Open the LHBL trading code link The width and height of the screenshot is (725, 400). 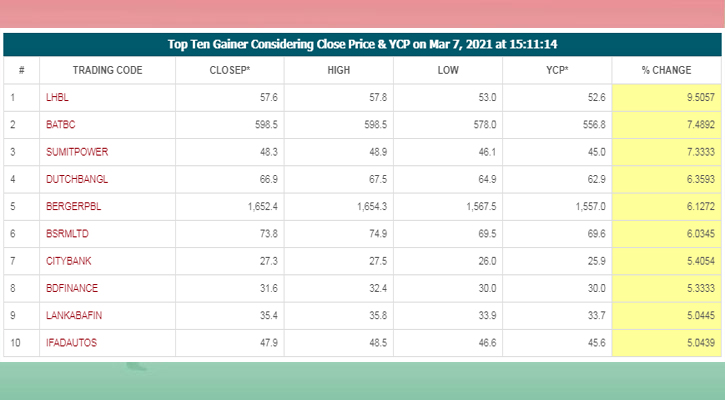point(56,98)
